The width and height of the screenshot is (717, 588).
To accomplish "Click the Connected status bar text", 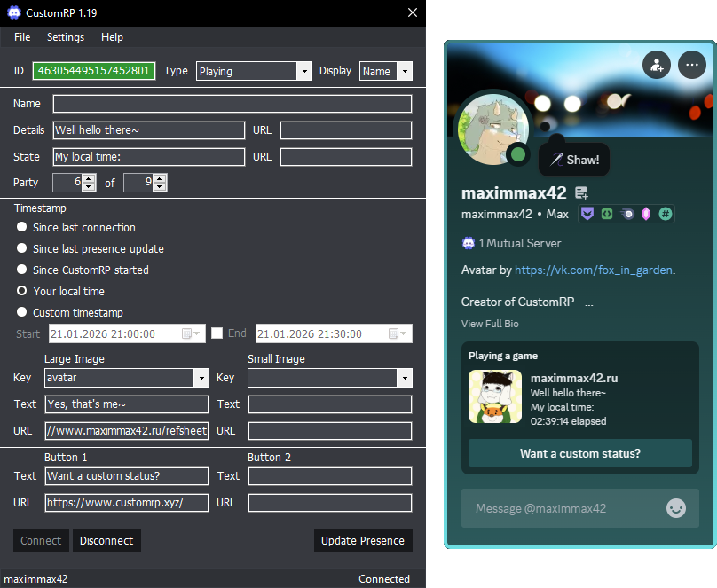I will click(x=384, y=579).
